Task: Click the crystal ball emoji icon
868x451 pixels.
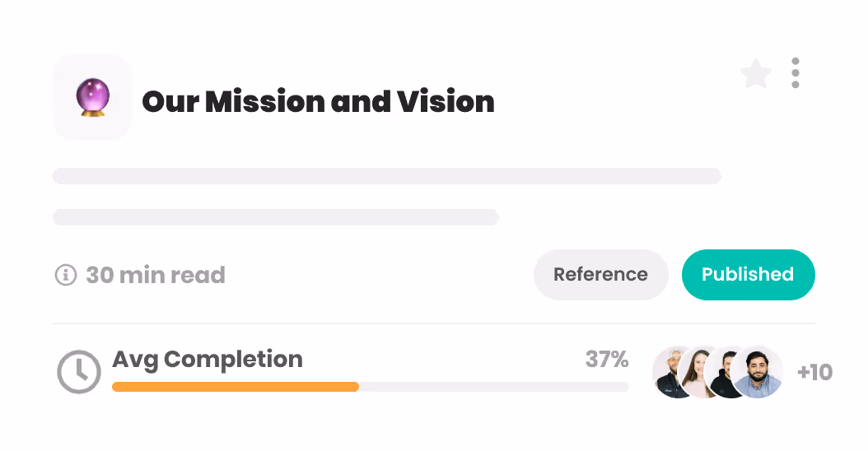Action: (x=92, y=97)
